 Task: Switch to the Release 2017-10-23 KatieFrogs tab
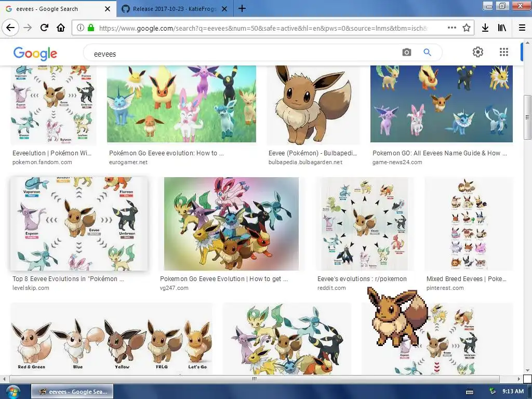pyautogui.click(x=175, y=9)
